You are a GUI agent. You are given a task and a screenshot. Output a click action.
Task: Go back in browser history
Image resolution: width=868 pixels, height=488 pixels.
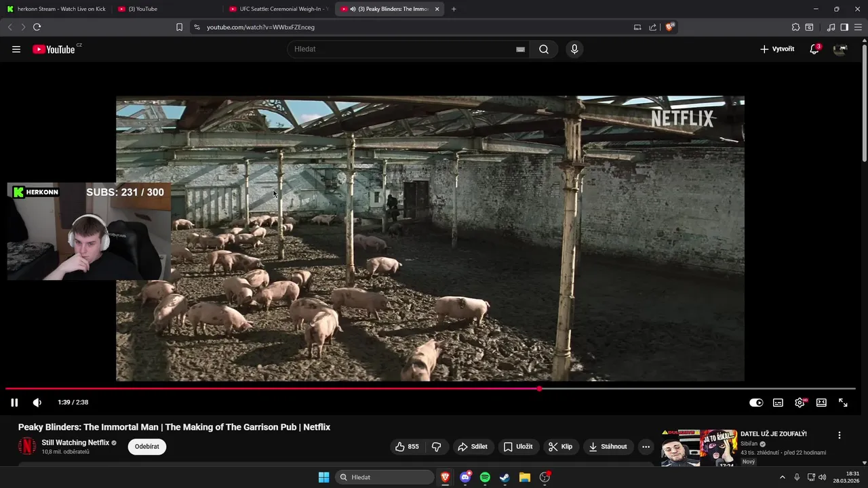9,27
